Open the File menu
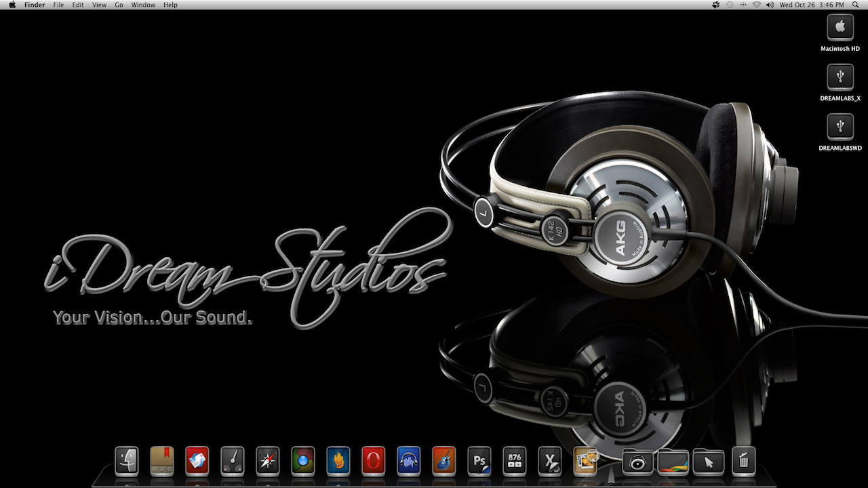The height and width of the screenshot is (488, 868). click(x=59, y=5)
